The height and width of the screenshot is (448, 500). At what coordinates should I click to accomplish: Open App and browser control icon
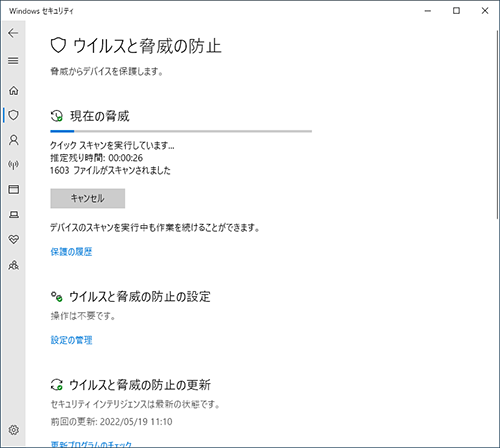pos(14,189)
